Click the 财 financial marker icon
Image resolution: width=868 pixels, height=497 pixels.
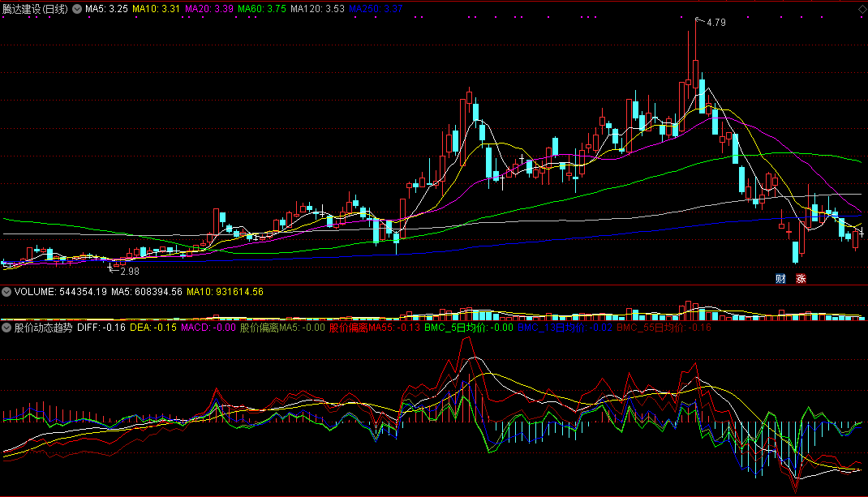(x=780, y=278)
